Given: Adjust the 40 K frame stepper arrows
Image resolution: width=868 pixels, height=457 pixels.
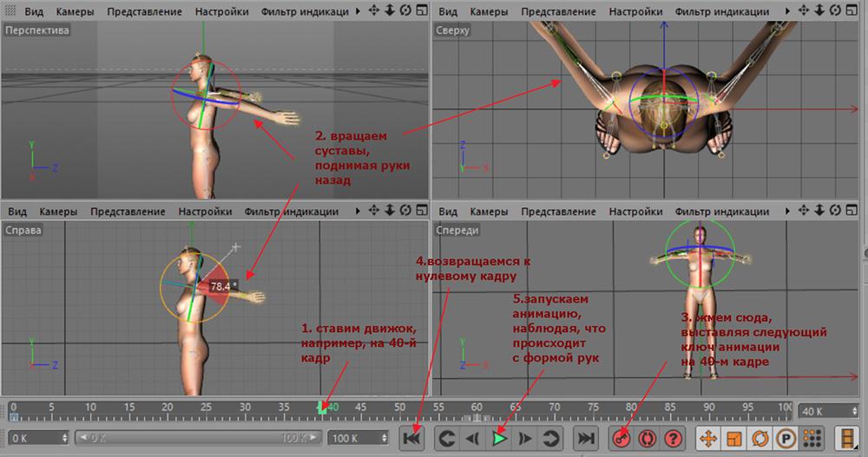Looking at the screenshot, I should click(x=855, y=411).
